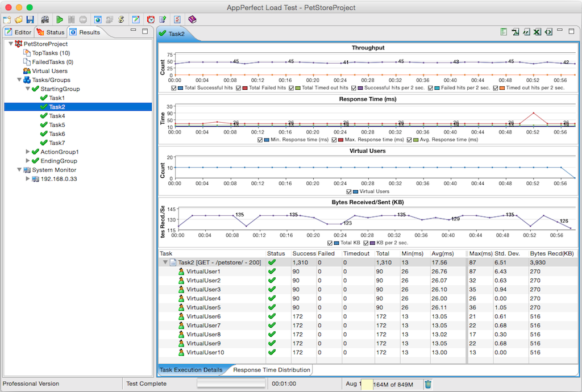
Task: Click the export to XML/HTML icon
Action: 548,32
